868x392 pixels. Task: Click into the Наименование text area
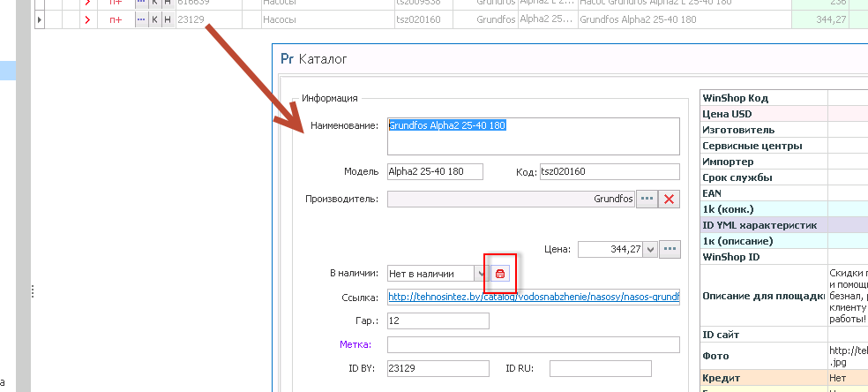(x=533, y=136)
